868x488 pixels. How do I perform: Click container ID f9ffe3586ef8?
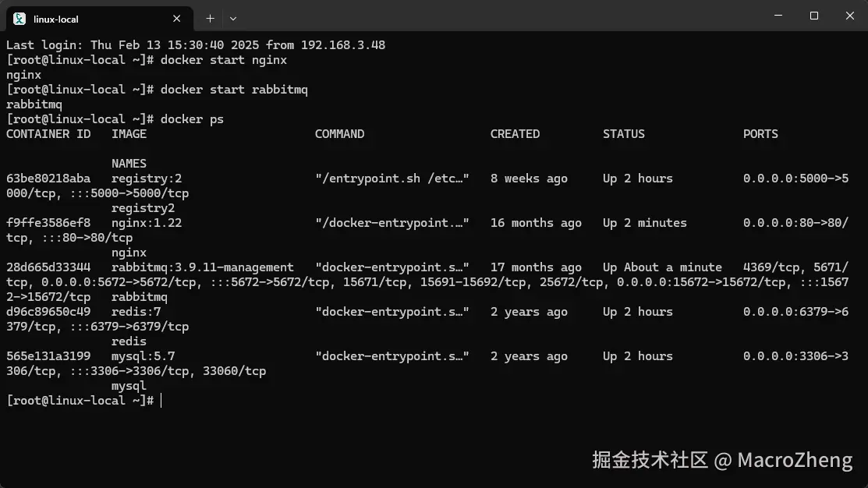point(48,223)
